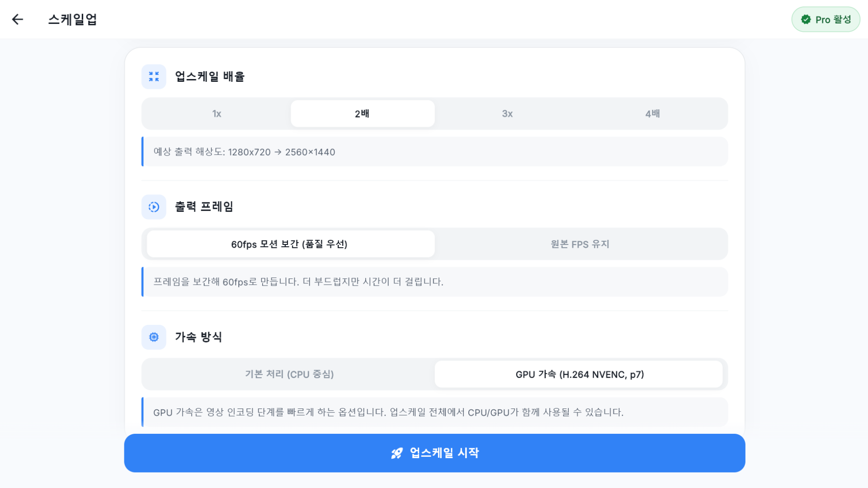Switch acceleration to 기본 처리 (CPU 중심)

pyautogui.click(x=289, y=374)
